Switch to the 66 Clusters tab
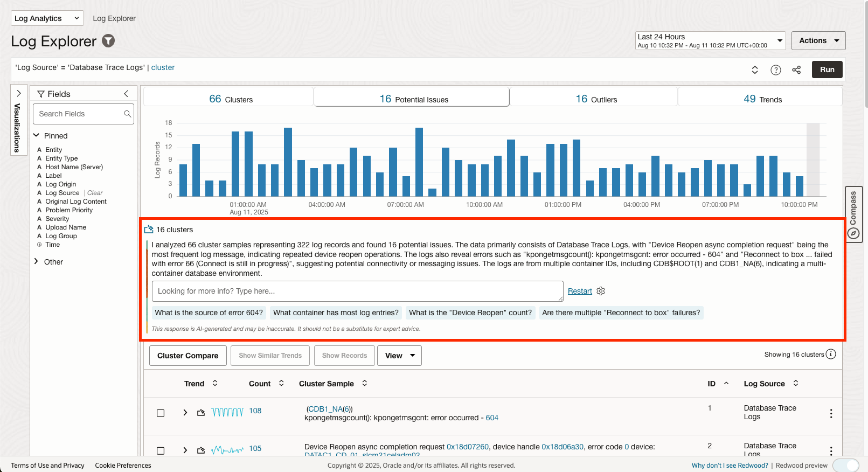868x472 pixels. point(230,98)
